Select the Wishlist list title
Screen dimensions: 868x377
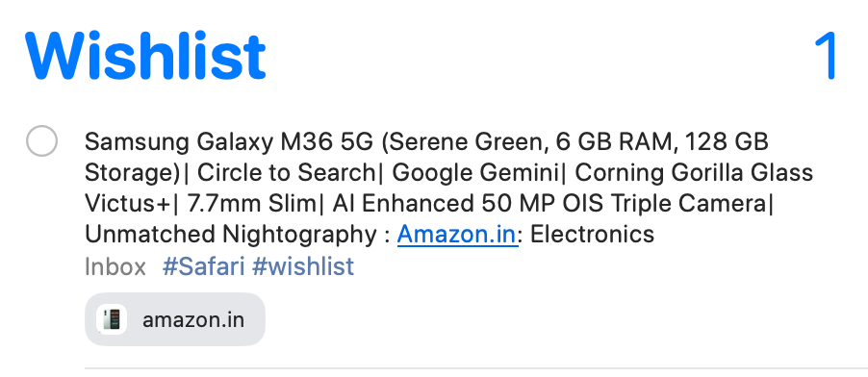click(145, 57)
